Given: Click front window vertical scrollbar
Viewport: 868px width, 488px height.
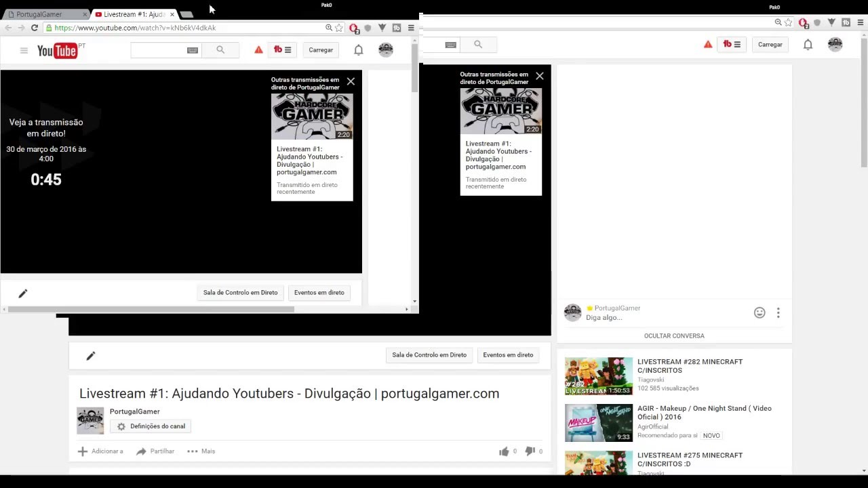Looking at the screenshot, I should click(x=415, y=69).
